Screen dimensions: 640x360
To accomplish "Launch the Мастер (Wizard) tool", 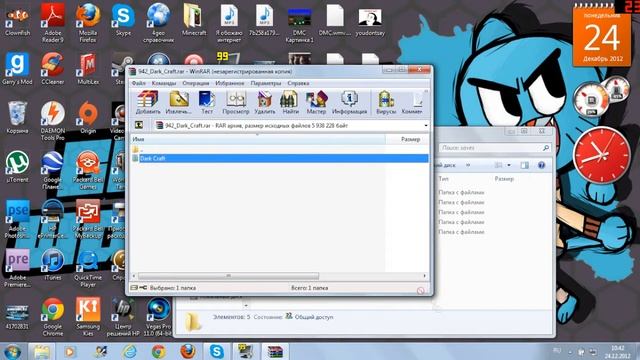I will coord(316,102).
